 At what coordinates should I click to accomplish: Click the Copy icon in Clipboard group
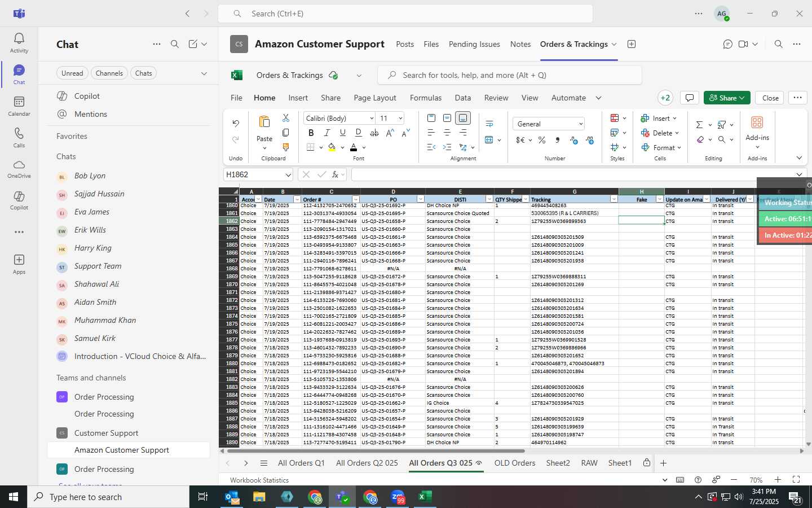[x=286, y=133]
